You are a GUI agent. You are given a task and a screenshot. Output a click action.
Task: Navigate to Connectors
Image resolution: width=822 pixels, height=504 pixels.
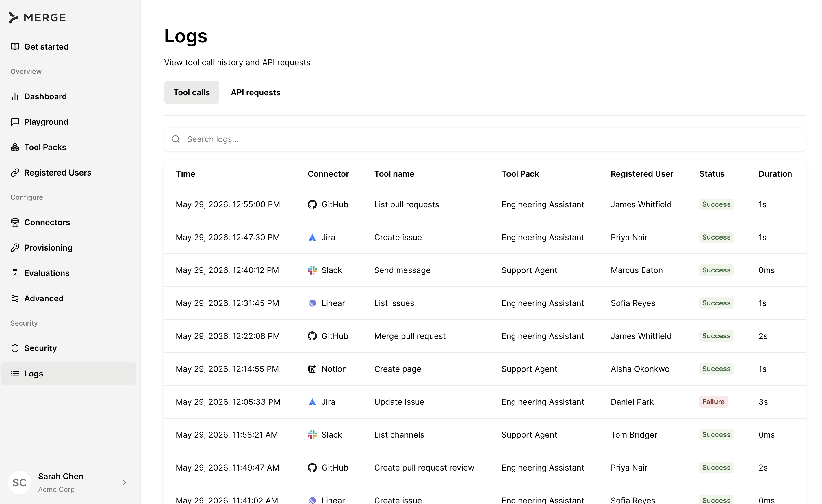[68, 222]
